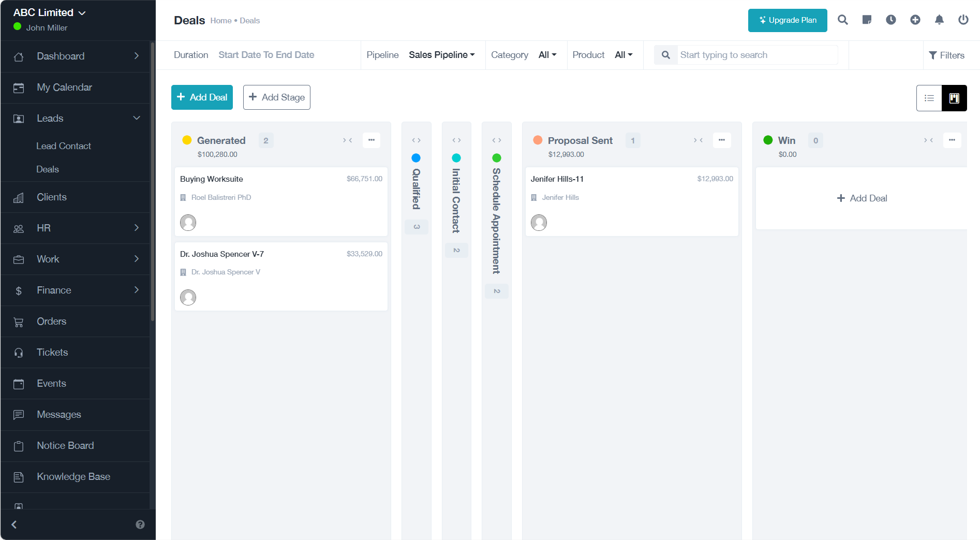Switch to list table view
Viewport: 980px width, 540px height.
(x=929, y=98)
